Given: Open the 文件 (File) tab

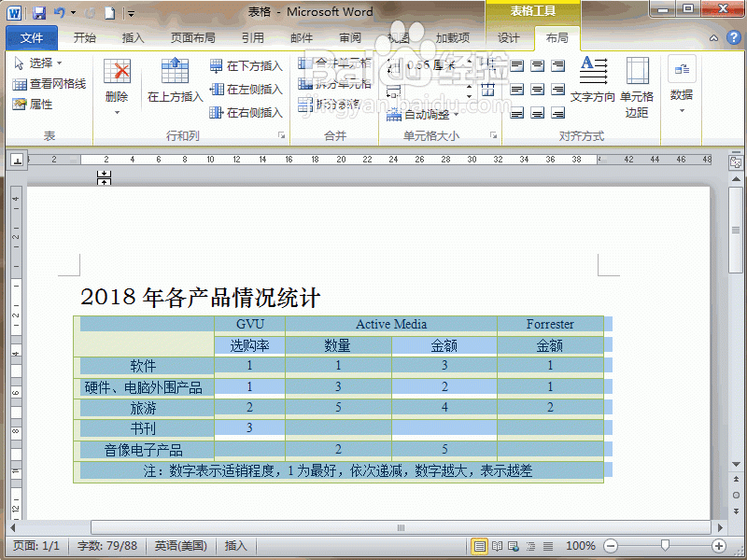Looking at the screenshot, I should click(31, 38).
